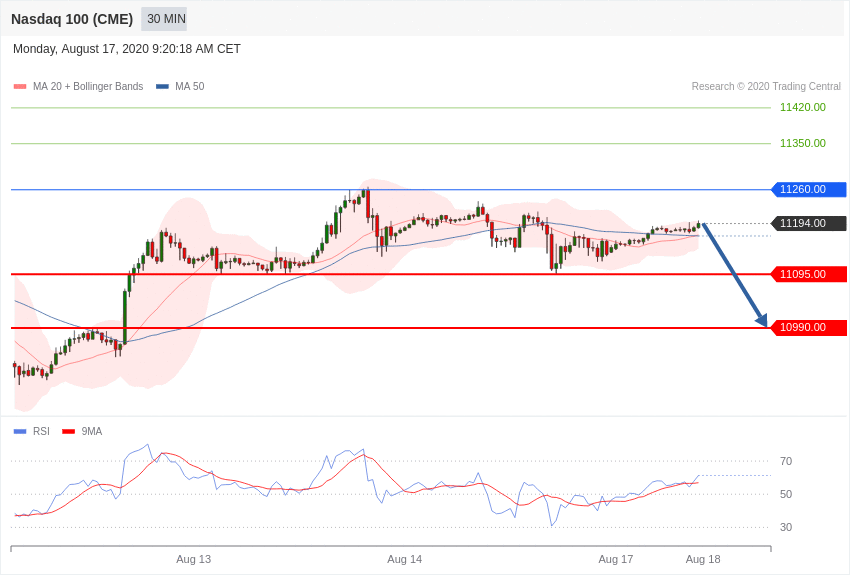Click the blue downward arrow head

tap(762, 321)
